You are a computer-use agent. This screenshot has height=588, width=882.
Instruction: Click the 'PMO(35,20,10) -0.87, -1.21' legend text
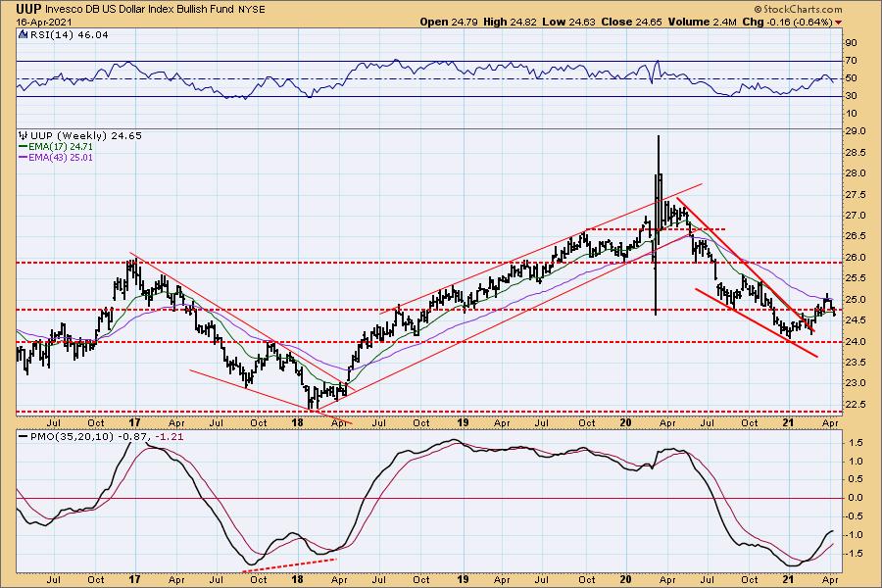[x=107, y=437]
